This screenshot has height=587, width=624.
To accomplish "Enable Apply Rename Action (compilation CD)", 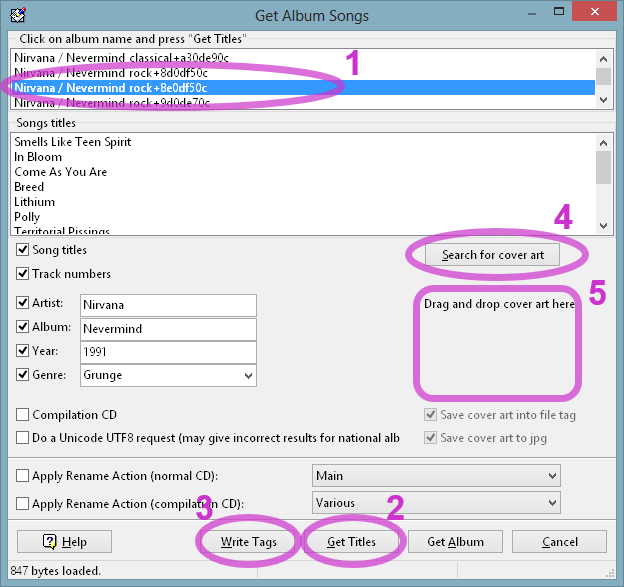I will click(22, 503).
